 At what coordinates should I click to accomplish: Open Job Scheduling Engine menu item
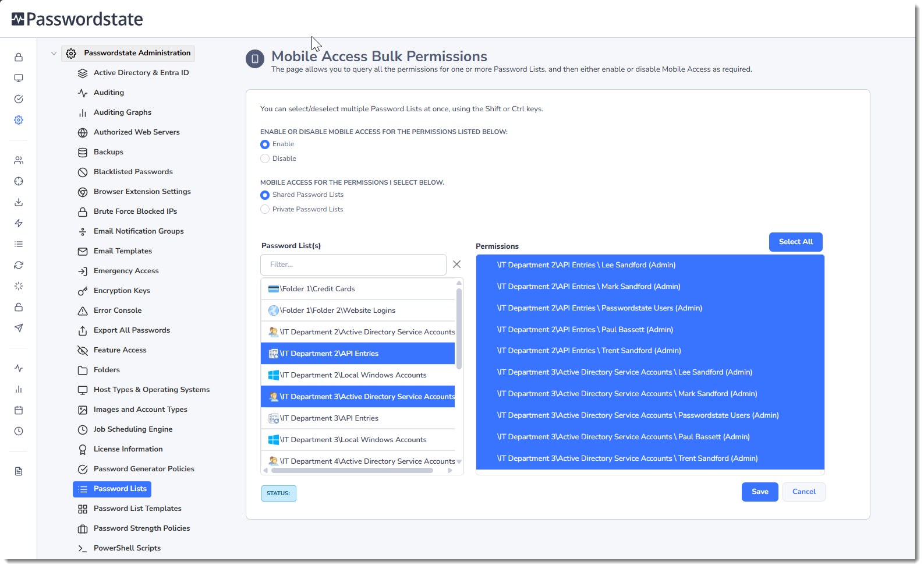click(x=133, y=429)
